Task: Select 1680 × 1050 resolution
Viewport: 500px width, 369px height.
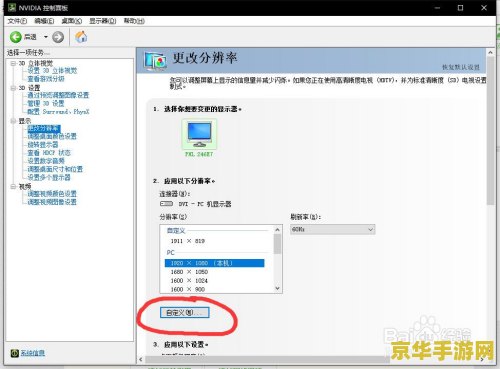Action: (x=189, y=272)
